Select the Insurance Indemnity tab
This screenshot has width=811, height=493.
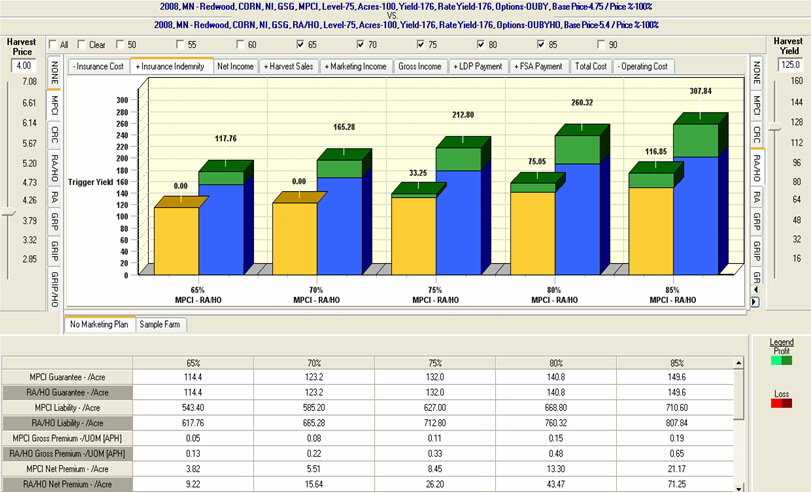coord(171,66)
